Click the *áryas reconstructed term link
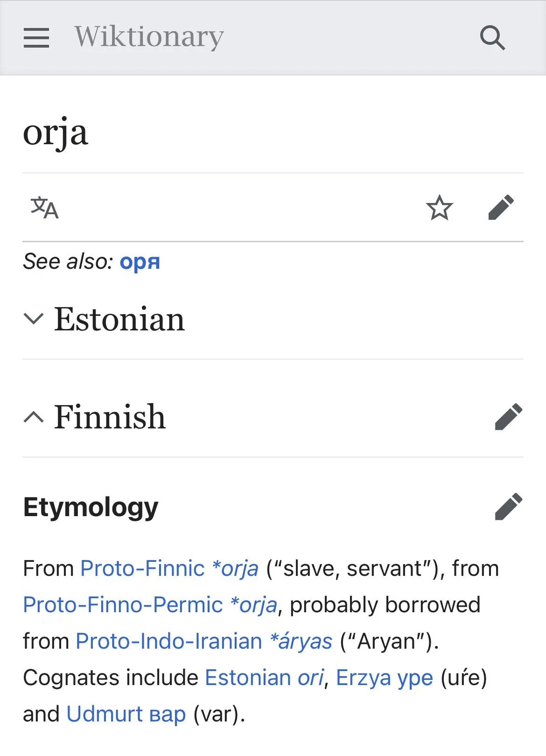The width and height of the screenshot is (546, 756). 301,641
